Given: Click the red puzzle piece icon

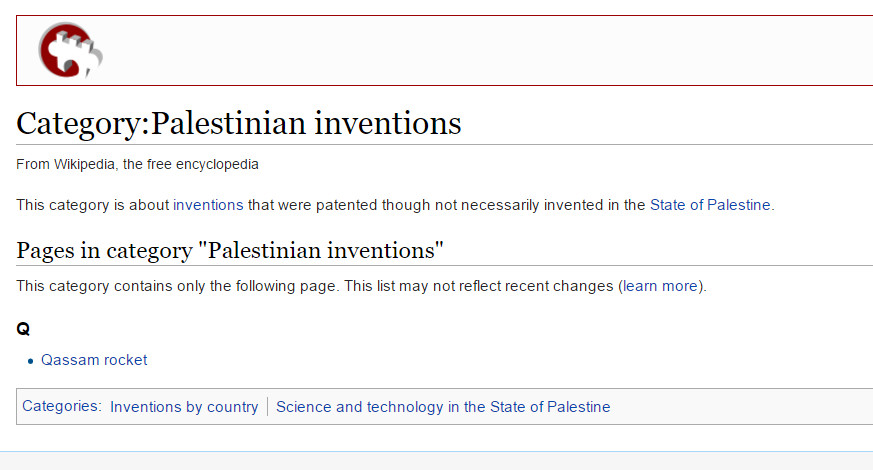Looking at the screenshot, I should point(70,50).
